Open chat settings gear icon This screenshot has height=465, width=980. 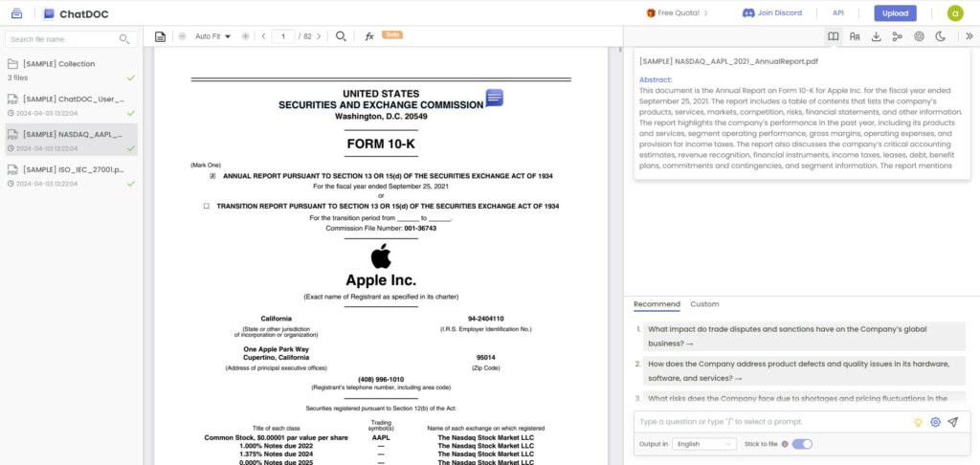935,422
